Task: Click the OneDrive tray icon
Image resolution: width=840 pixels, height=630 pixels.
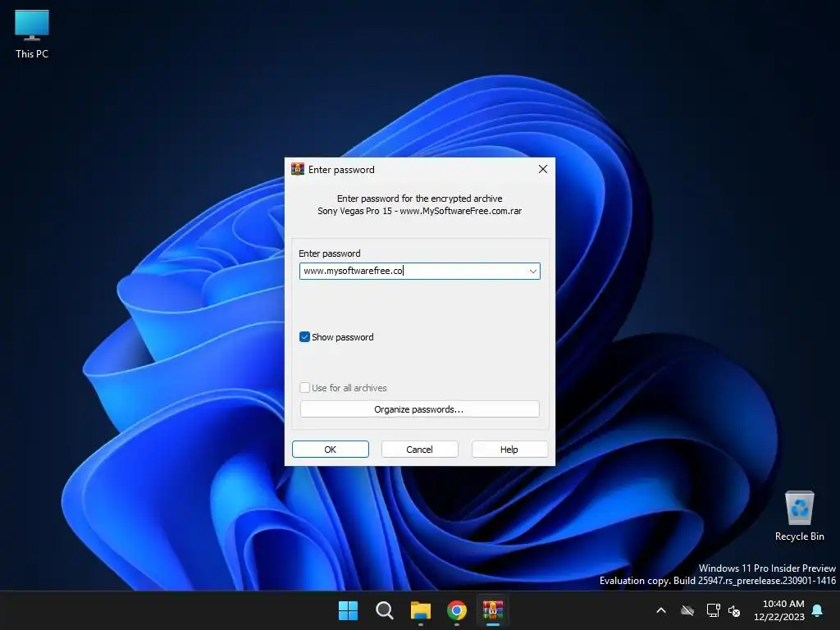Action: point(687,610)
